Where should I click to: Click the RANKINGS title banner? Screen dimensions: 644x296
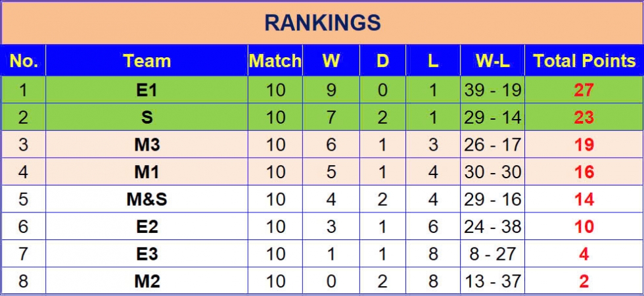[322, 23]
